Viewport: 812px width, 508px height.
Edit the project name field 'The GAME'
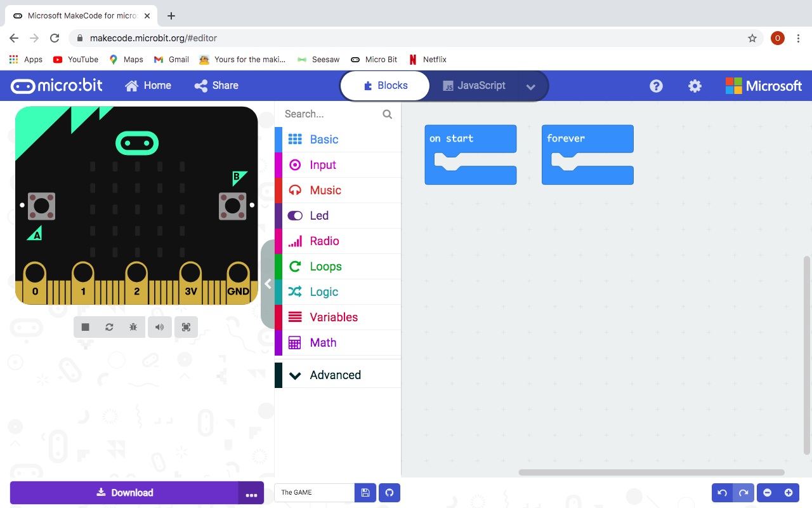pos(314,493)
